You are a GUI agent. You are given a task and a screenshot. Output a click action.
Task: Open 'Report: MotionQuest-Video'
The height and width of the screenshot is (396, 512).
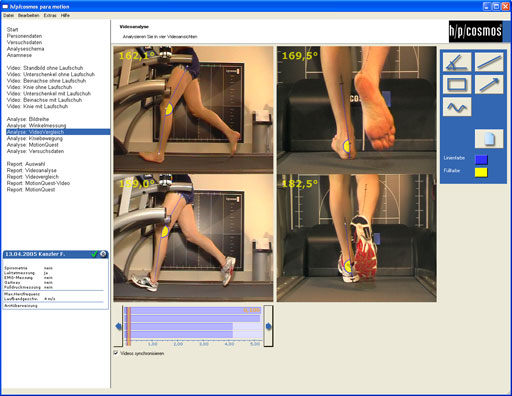38,183
